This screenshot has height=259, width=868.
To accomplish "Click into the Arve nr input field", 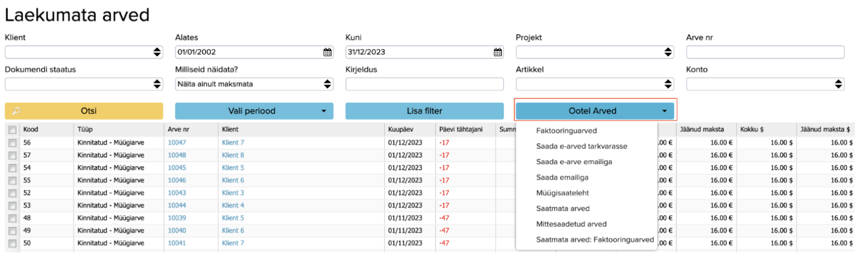I will click(x=765, y=52).
